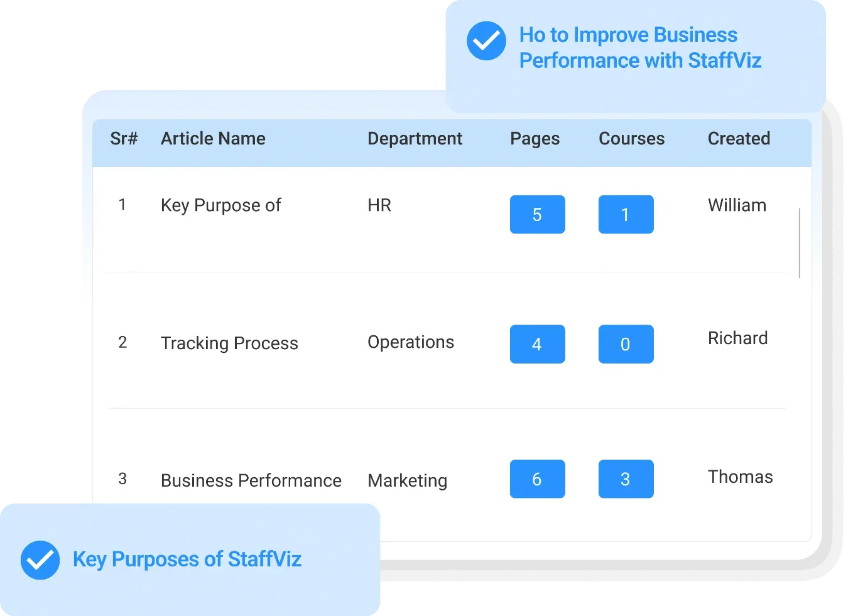Click checkmark icon beside Key Purposes of StaffViz
This screenshot has height=616, width=858.
point(40,559)
